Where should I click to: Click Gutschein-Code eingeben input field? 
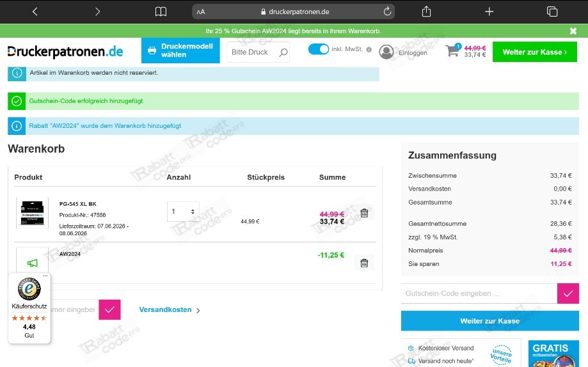coord(479,293)
